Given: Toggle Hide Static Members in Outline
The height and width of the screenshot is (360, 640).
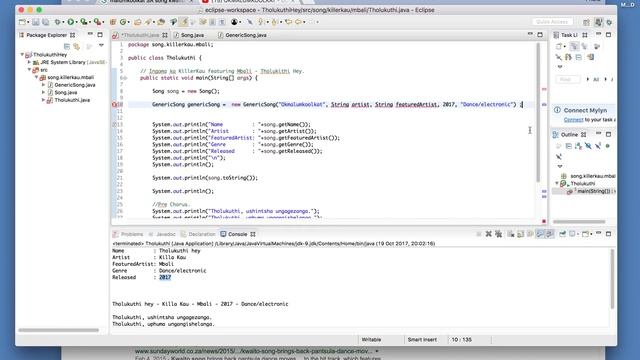Looking at the screenshot, I should pyautogui.click(x=598, y=146).
